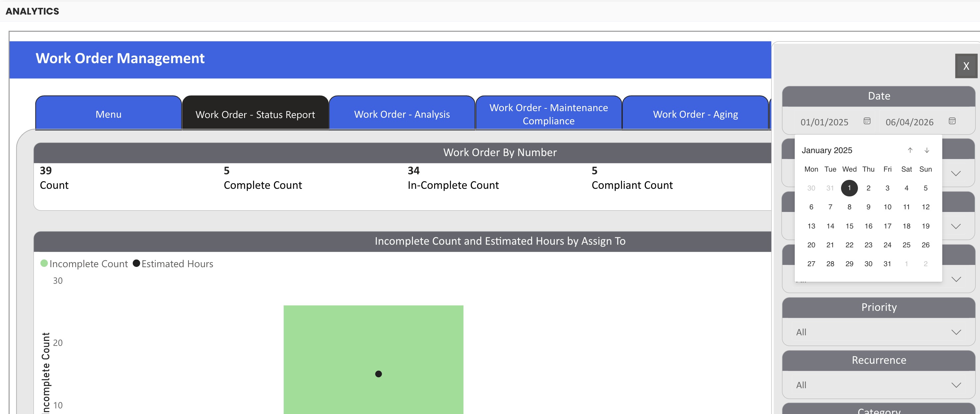Open the Menu tab
This screenshot has height=414, width=980.
click(109, 114)
